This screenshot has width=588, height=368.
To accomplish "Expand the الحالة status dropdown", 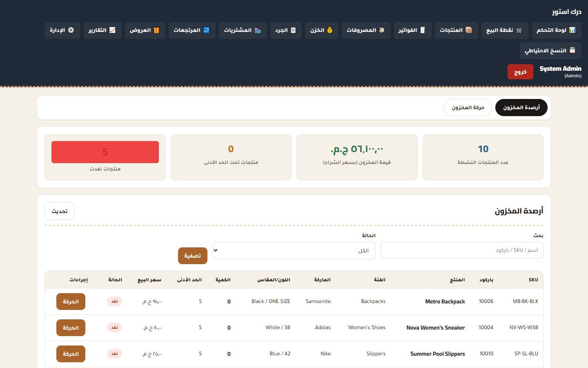I will (294, 250).
